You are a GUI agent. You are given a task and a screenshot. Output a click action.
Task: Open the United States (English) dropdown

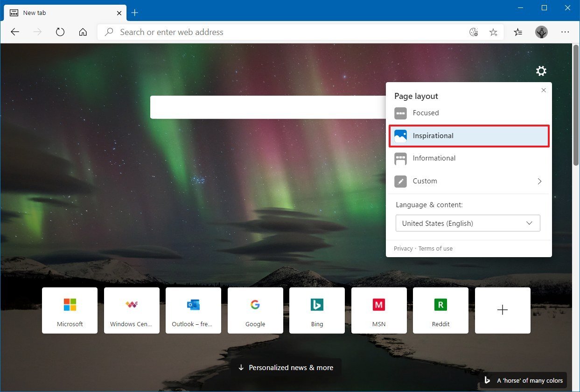pyautogui.click(x=468, y=223)
